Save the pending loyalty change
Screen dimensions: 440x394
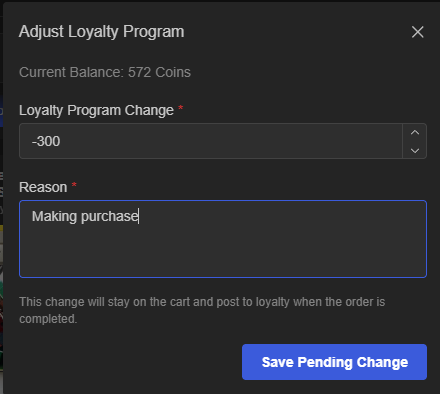(x=334, y=362)
